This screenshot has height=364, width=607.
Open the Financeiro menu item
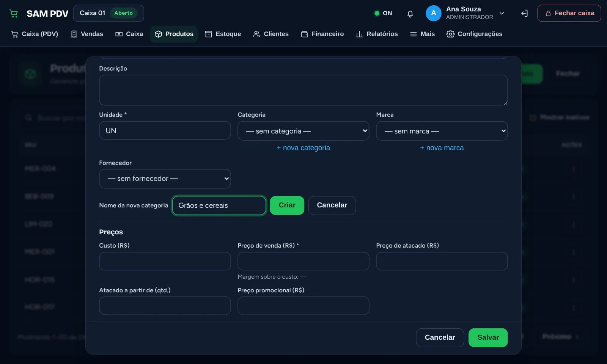pos(322,34)
